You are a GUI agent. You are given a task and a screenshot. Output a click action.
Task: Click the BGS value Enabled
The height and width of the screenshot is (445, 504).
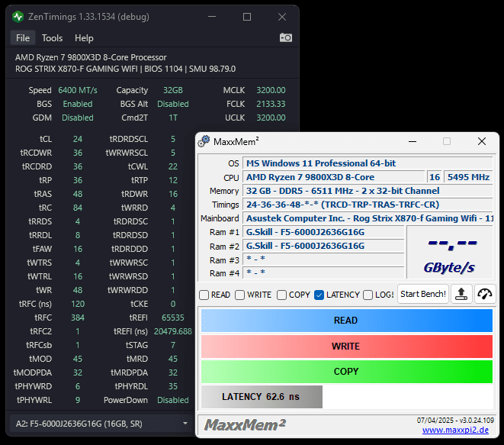point(78,104)
